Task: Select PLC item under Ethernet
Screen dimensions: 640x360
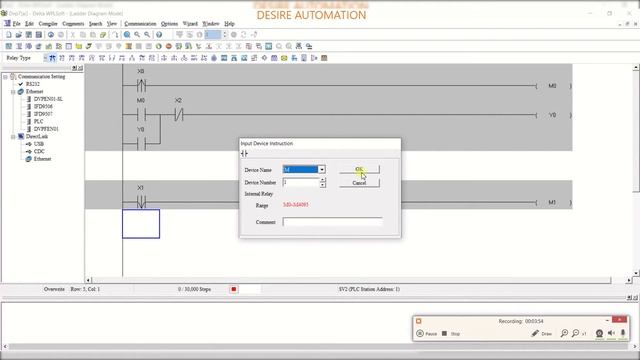Action: point(38,122)
